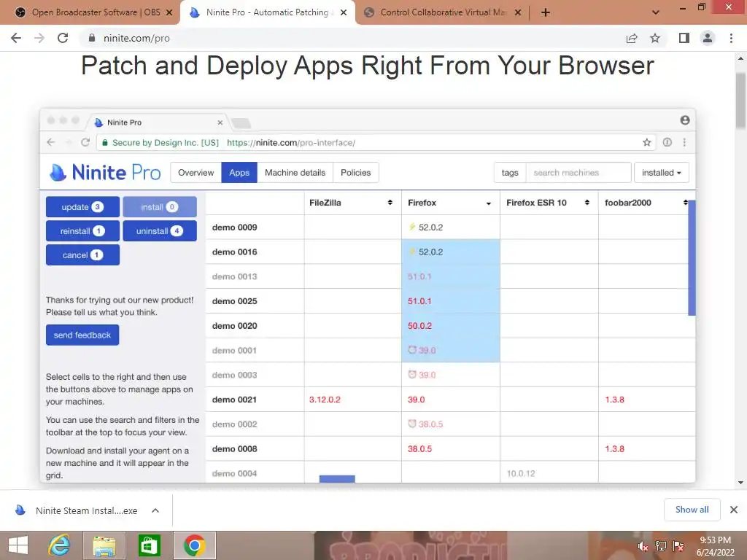Click Chrome's forward navigation arrow

coord(39,38)
